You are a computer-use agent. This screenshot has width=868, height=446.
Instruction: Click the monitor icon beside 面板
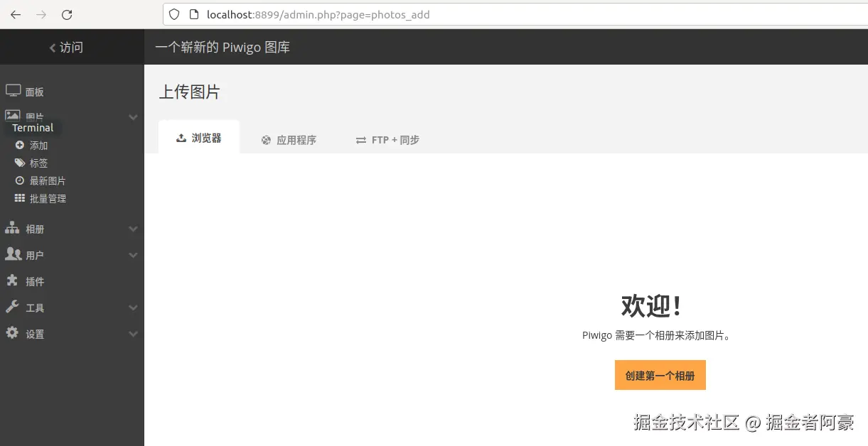14,91
